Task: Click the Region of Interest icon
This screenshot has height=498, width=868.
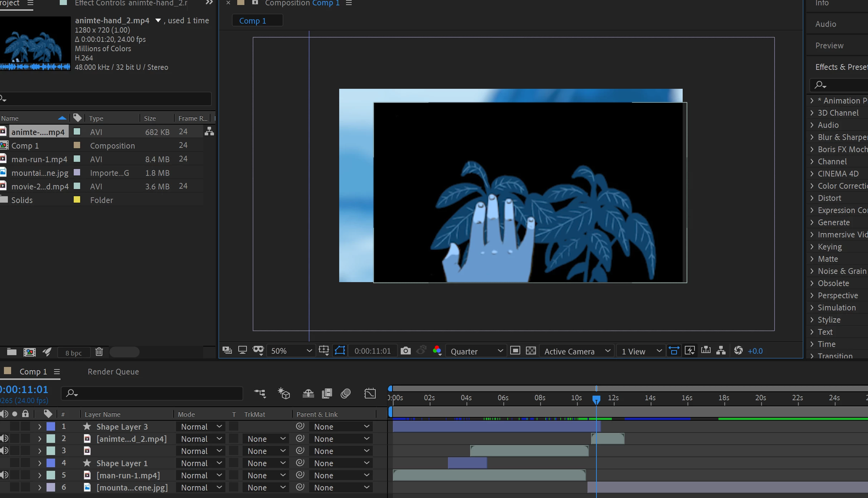Action: click(x=515, y=350)
